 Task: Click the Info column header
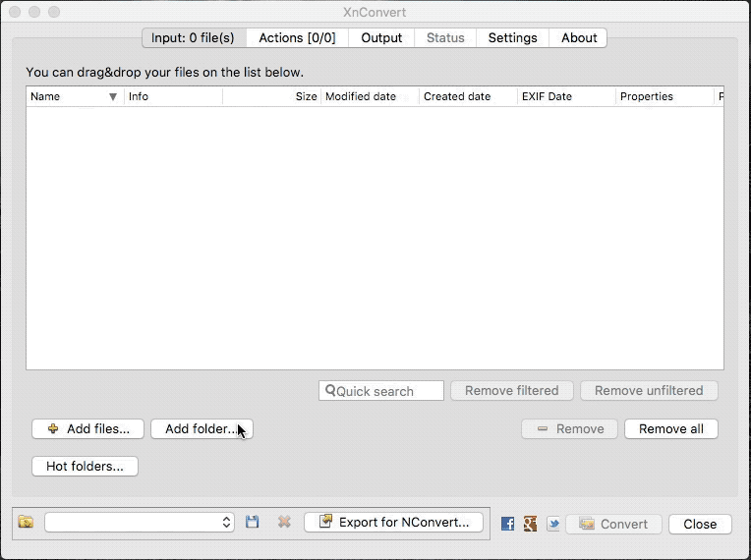pyautogui.click(x=173, y=96)
